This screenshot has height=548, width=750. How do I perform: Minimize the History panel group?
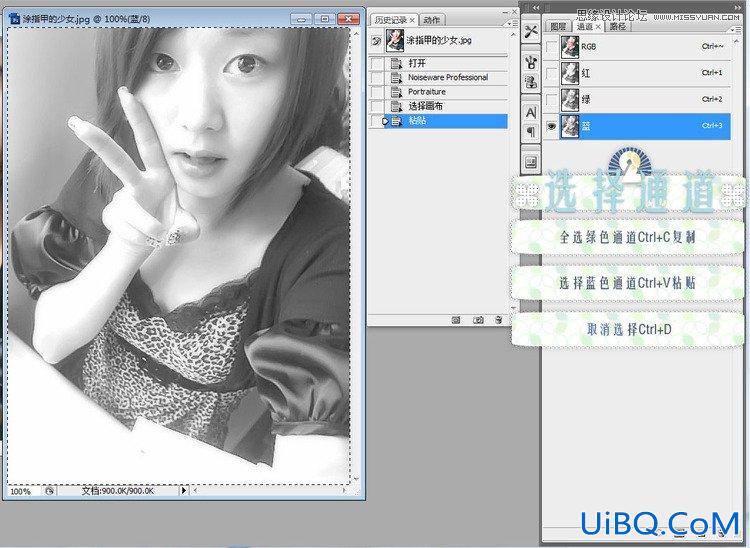click(506, 11)
